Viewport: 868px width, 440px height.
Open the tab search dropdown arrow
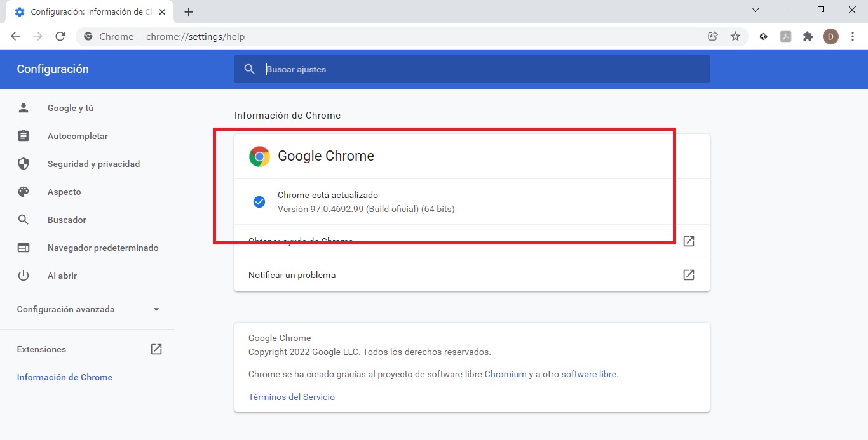pyautogui.click(x=756, y=10)
